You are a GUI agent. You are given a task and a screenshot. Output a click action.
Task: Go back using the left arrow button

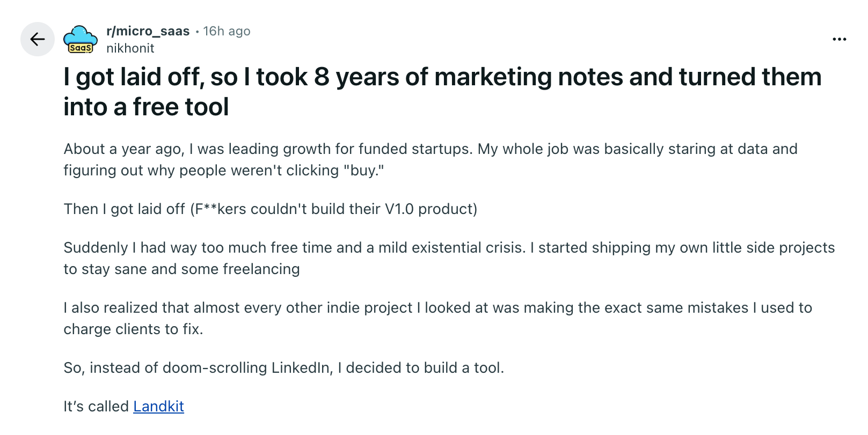[x=38, y=39]
